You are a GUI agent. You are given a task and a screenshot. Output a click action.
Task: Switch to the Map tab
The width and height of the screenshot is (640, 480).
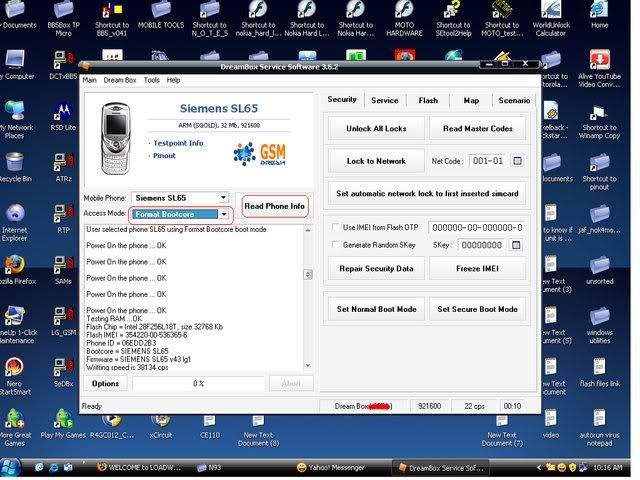pos(471,100)
